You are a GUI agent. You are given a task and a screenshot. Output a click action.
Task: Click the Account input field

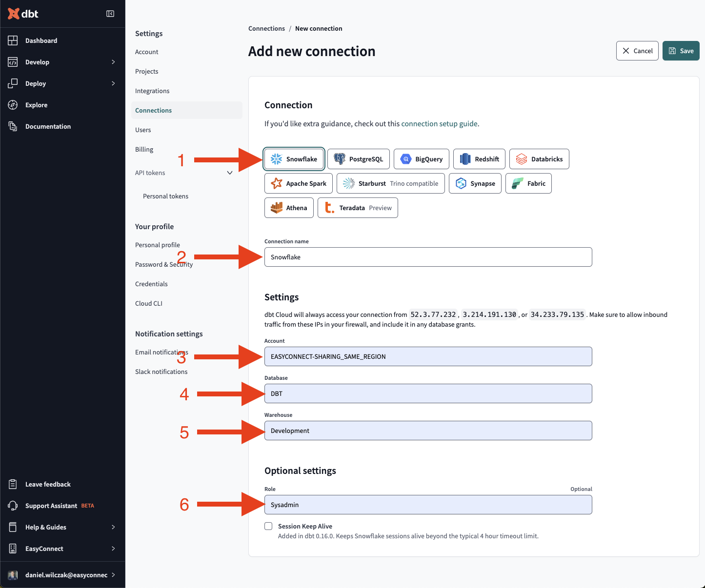(x=428, y=356)
